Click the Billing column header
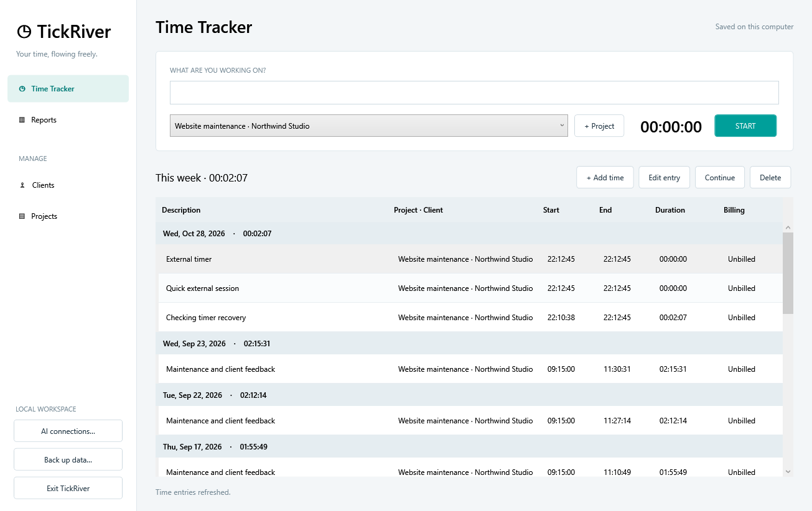This screenshot has width=812, height=511. [x=734, y=210]
